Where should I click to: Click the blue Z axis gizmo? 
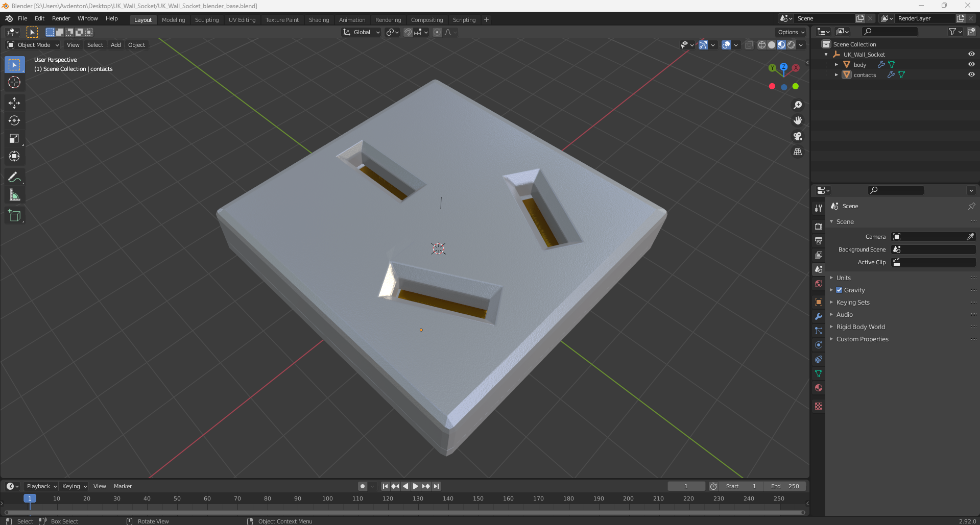(x=784, y=66)
